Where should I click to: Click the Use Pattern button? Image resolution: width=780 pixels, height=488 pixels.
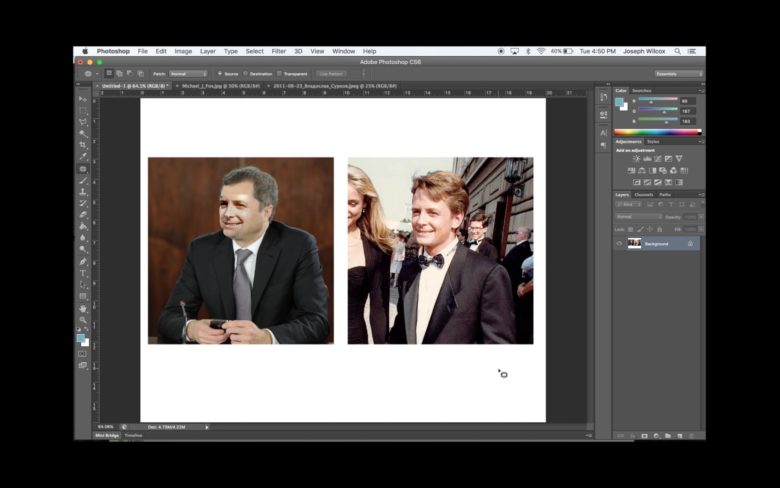pyautogui.click(x=331, y=73)
